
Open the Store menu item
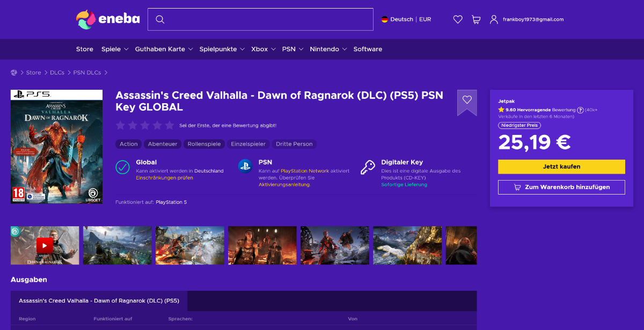pyautogui.click(x=84, y=49)
